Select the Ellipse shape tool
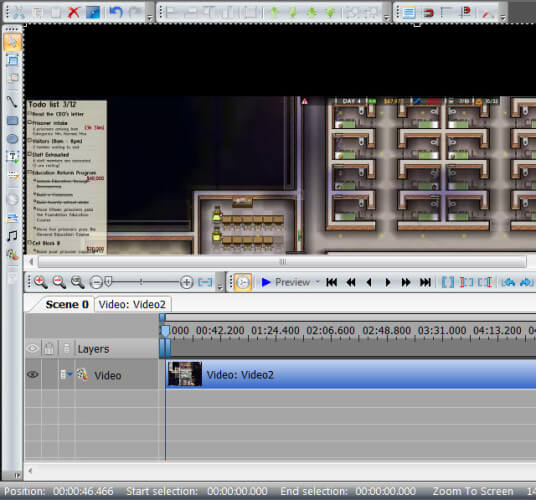 [x=12, y=139]
